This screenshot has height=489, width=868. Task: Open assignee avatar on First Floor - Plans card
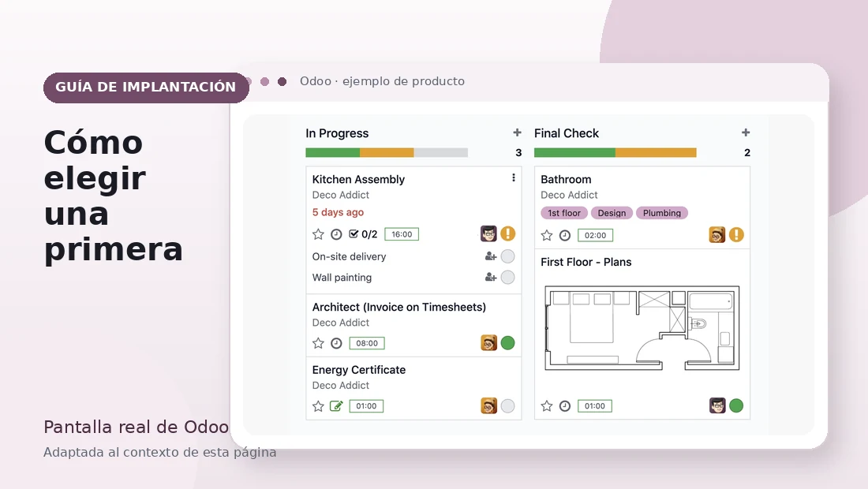[x=717, y=405]
